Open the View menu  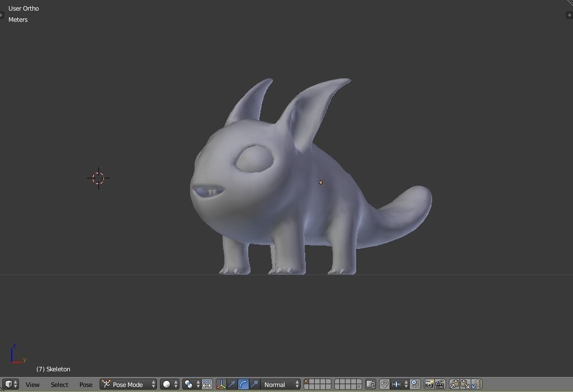point(32,385)
